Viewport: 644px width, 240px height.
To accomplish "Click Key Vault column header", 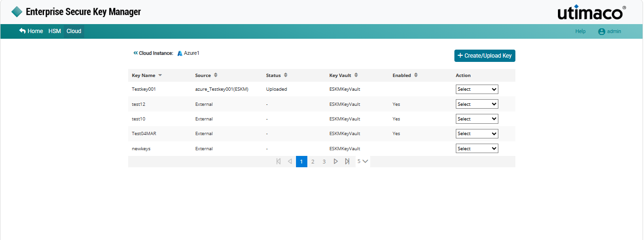I will (x=340, y=76).
